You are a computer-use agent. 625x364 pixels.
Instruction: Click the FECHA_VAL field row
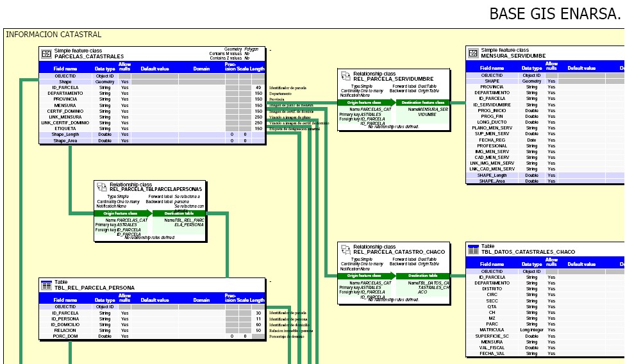point(546,354)
